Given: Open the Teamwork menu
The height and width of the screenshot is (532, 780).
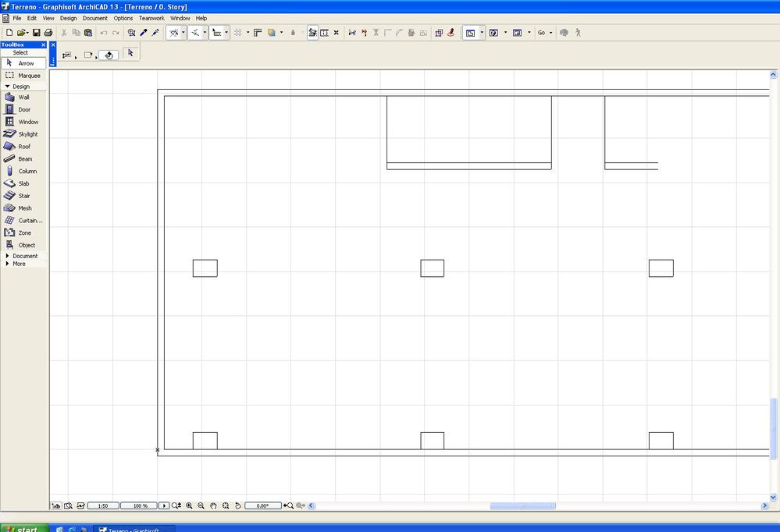Looking at the screenshot, I should click(151, 18).
